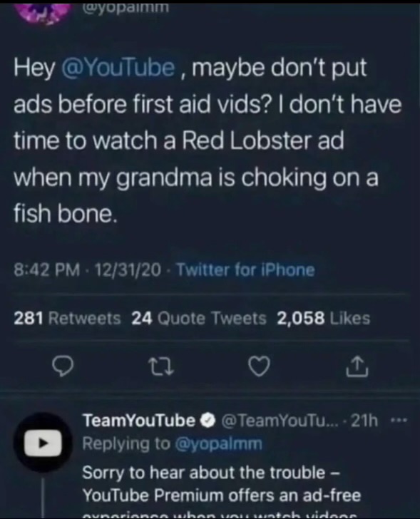Tap the reply speech bubble icon
The height and width of the screenshot is (519, 420).
[62, 366]
